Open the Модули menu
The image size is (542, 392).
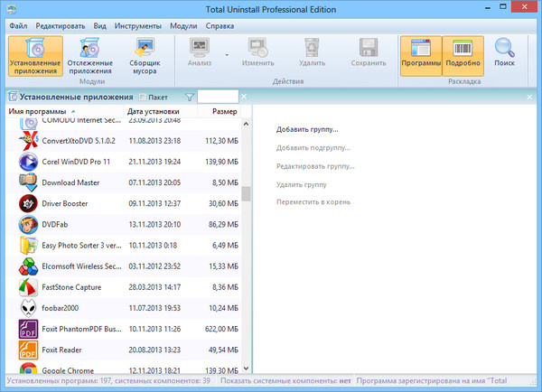183,24
